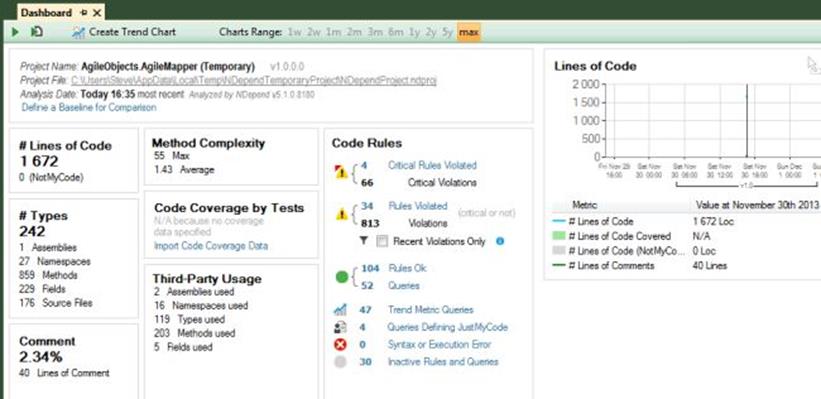Screen dimensions: 821x399
Task: Click the 813 Violations count
Action: point(371,224)
